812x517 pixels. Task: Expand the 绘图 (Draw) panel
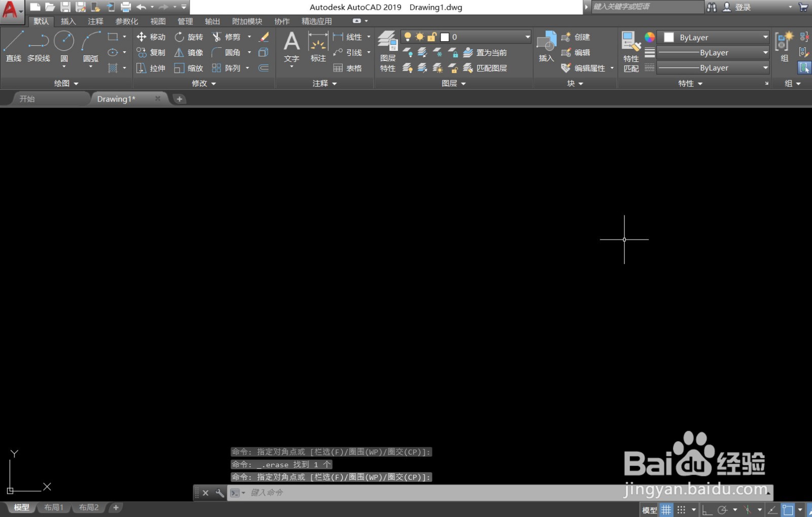(66, 83)
